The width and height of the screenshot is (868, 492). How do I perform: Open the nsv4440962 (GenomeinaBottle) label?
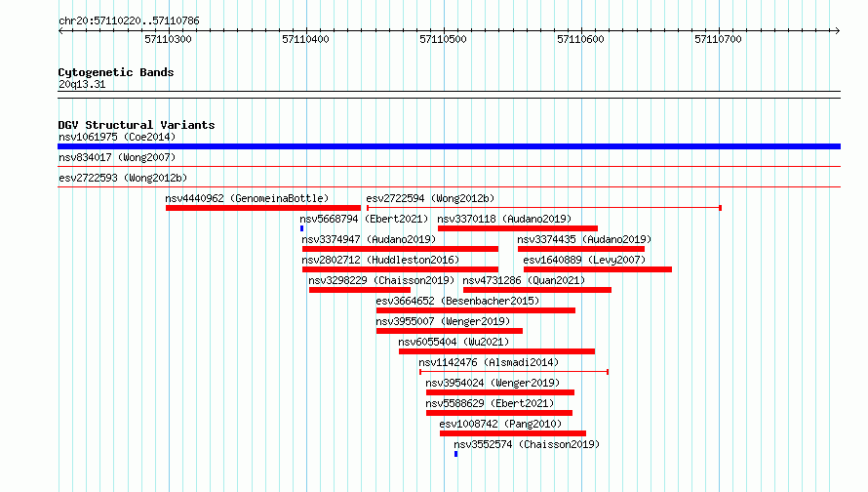247,198
